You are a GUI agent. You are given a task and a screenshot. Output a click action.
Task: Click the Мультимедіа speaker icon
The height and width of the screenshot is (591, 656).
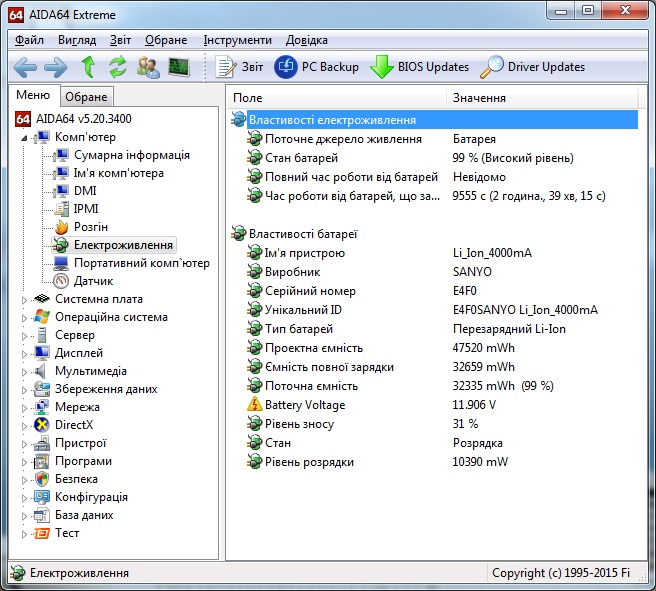pyautogui.click(x=41, y=371)
